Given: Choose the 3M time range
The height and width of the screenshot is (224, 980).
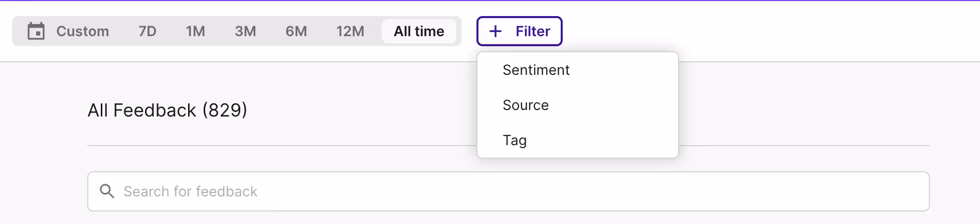Looking at the screenshot, I should [245, 31].
